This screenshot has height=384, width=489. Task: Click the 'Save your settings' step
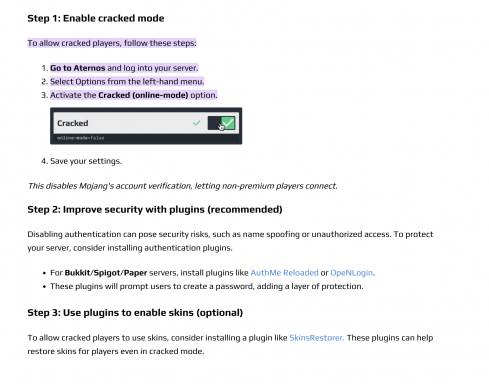click(86, 161)
